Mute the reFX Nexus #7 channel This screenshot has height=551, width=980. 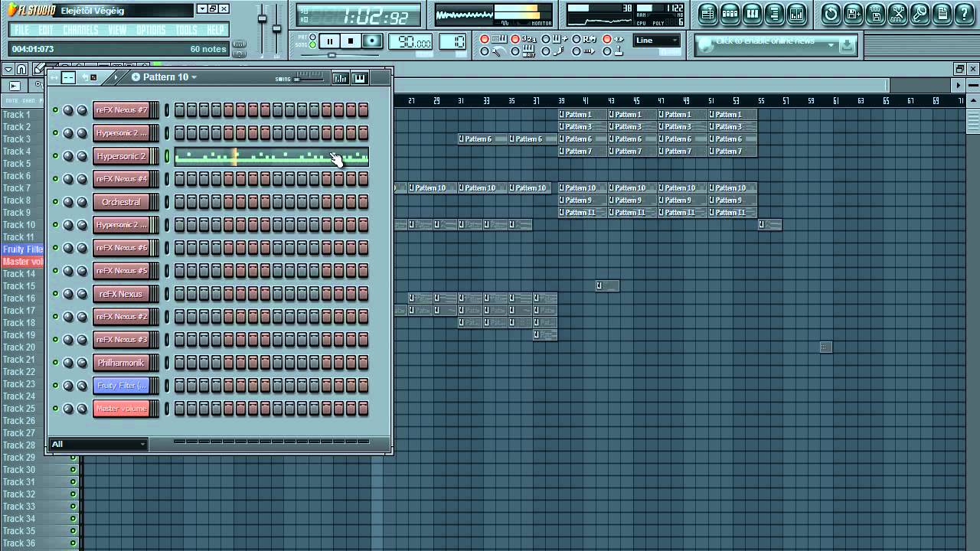55,110
